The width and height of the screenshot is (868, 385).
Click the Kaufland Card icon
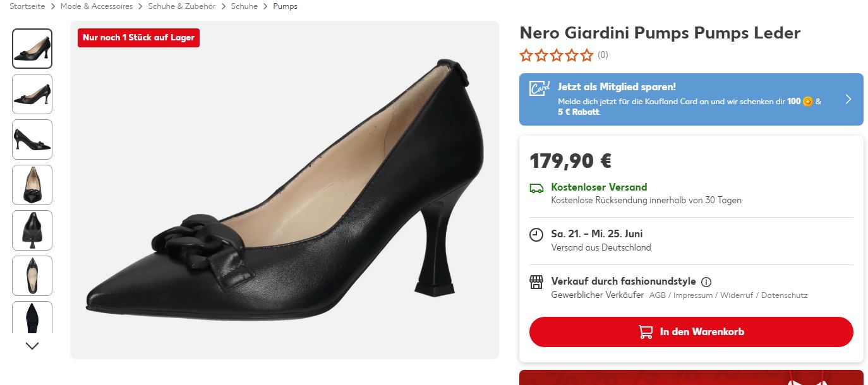(540, 88)
